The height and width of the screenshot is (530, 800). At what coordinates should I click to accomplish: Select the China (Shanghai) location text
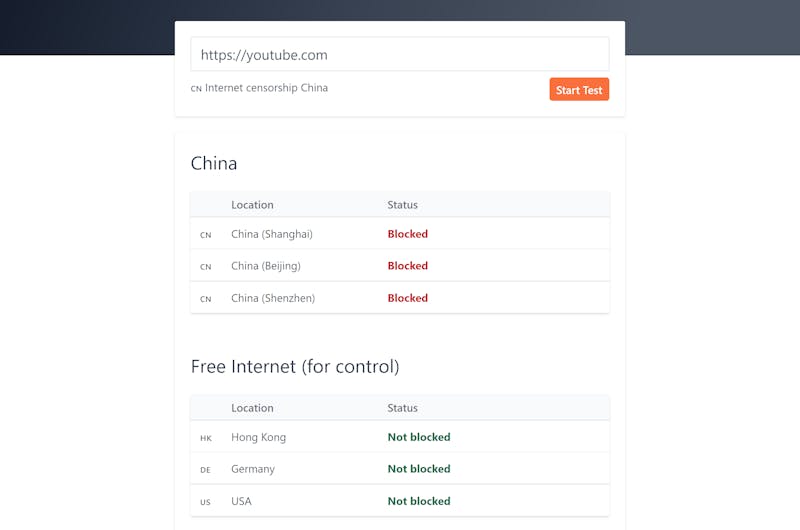(x=272, y=234)
